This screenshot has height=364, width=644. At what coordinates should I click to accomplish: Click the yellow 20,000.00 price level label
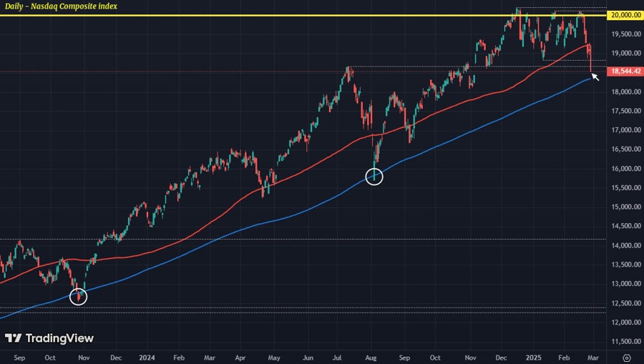pyautogui.click(x=624, y=14)
